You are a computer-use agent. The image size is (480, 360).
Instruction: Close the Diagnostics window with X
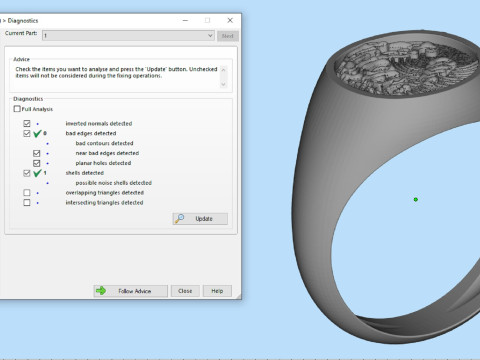(x=230, y=20)
